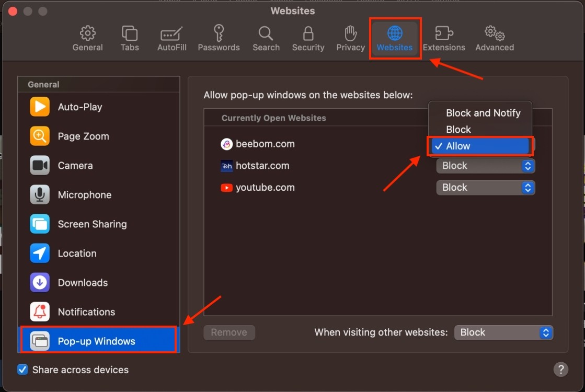Screen dimensions: 585x392
Task: Click the Page Zoom magnifier icon
Action: [40, 136]
